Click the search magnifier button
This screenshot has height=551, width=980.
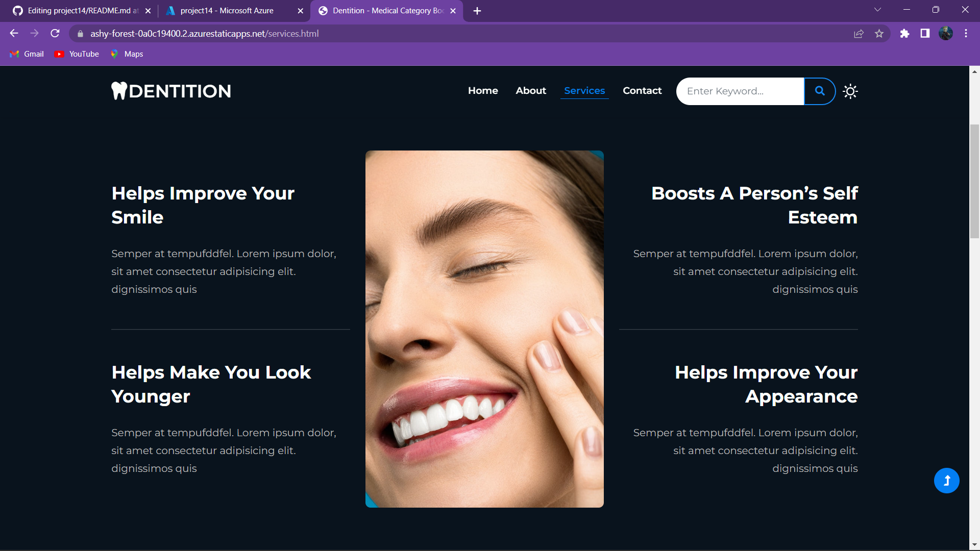[x=820, y=91]
